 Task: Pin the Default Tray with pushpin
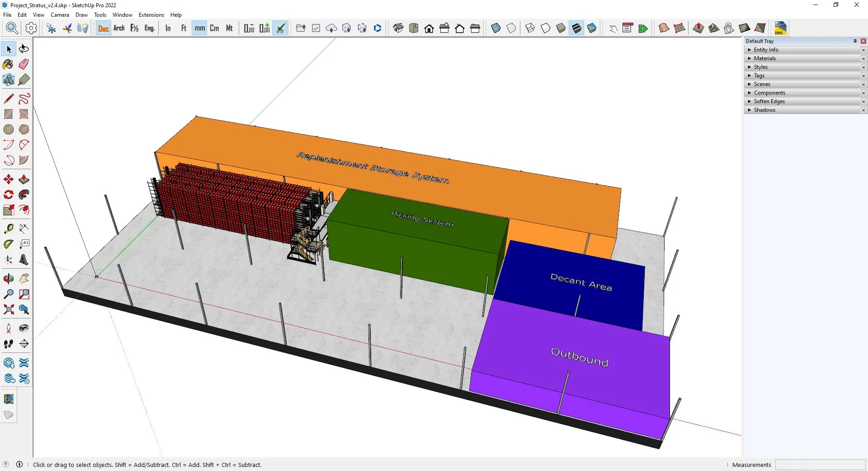pyautogui.click(x=855, y=41)
